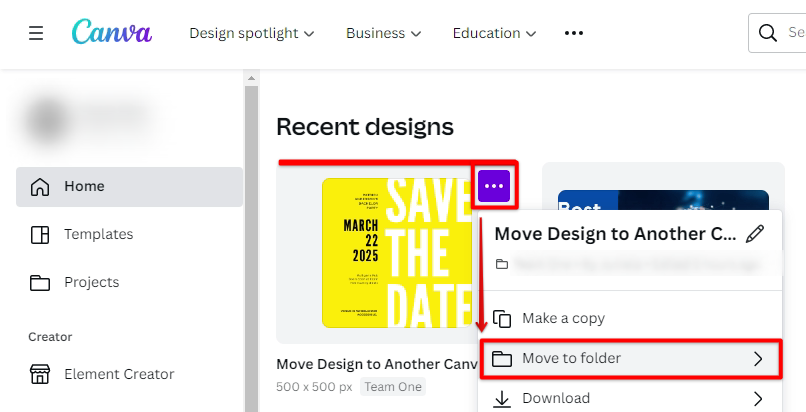This screenshot has height=412, width=806.
Task: Expand the Design spotlight dropdown
Action: coord(252,33)
